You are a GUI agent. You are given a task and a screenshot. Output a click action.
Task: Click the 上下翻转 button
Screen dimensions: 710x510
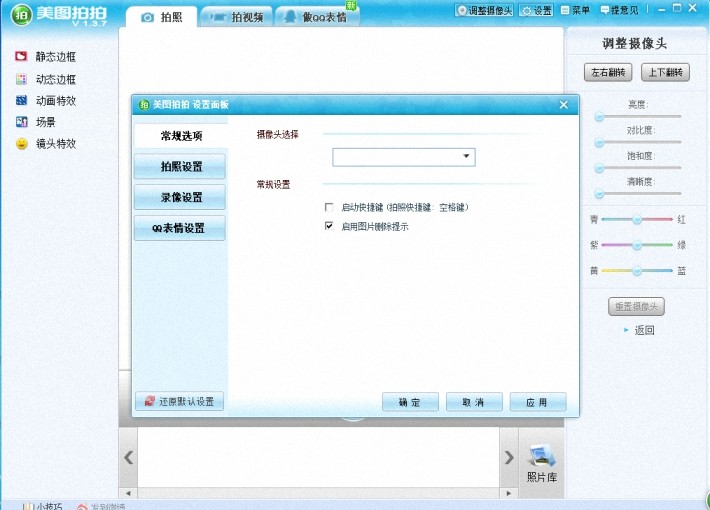(x=665, y=72)
